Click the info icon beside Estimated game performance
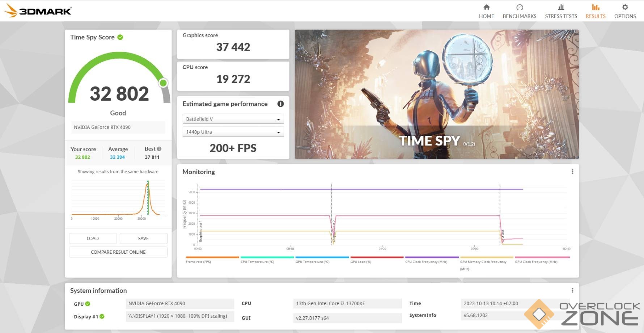This screenshot has height=333, width=644. [280, 104]
